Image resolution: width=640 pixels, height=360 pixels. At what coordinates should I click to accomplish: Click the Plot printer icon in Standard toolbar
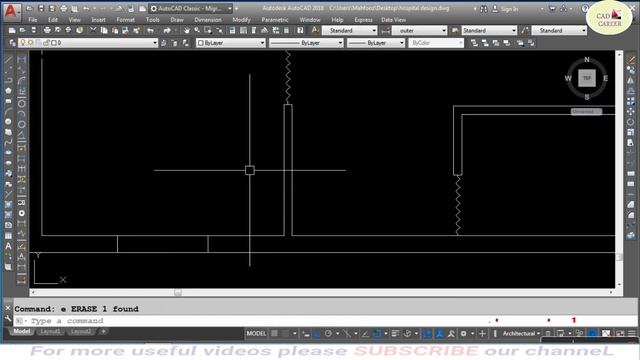[47, 31]
